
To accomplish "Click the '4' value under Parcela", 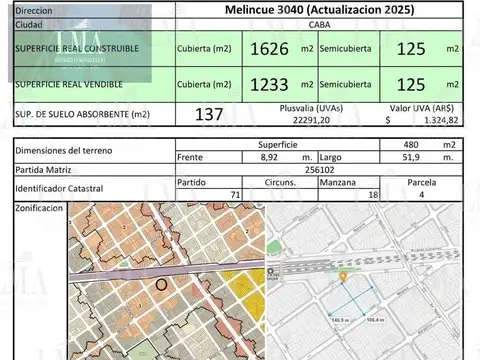I will click(x=421, y=195).
